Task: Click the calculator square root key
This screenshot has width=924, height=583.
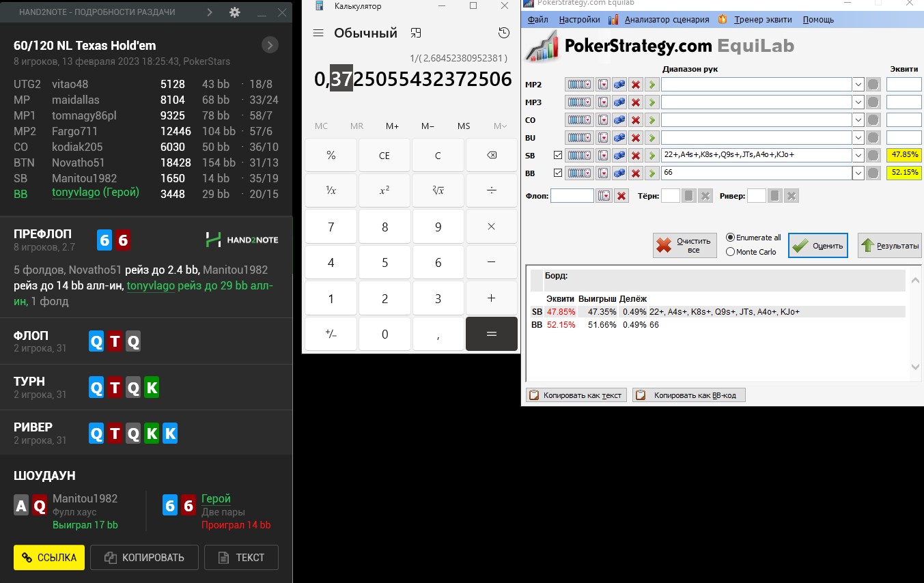Action: (438, 190)
